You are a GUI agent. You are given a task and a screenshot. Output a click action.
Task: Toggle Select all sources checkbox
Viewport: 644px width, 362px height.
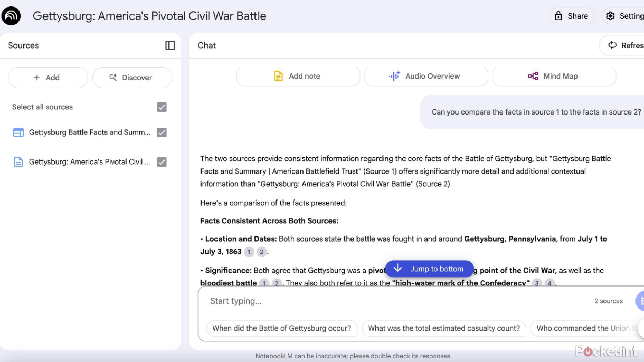coord(162,107)
